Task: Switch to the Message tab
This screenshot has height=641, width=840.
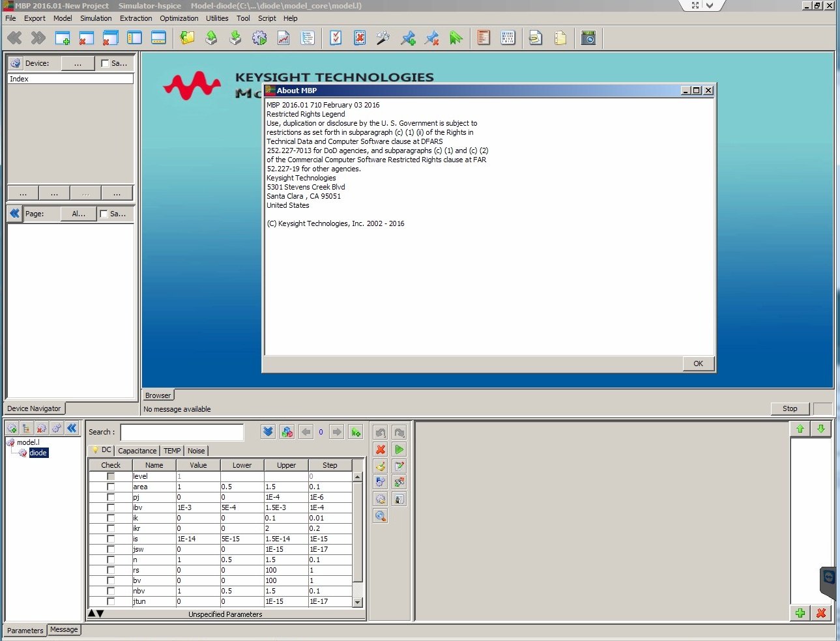Action: [64, 629]
